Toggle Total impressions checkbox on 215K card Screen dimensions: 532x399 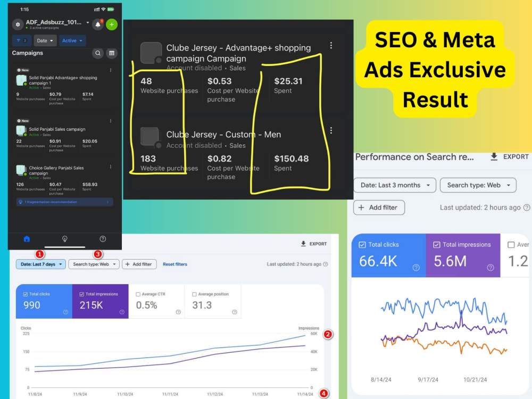coord(82,294)
